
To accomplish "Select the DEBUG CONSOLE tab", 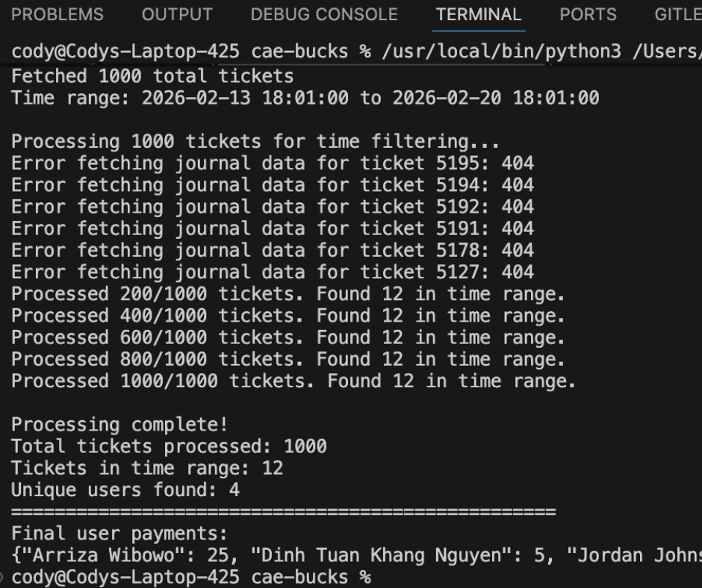I will (324, 14).
